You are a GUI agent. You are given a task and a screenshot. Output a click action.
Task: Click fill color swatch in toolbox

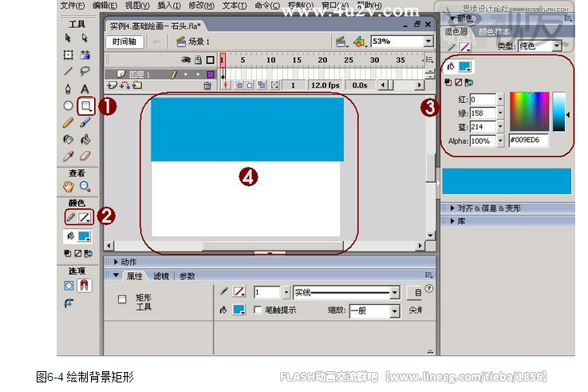tap(83, 236)
